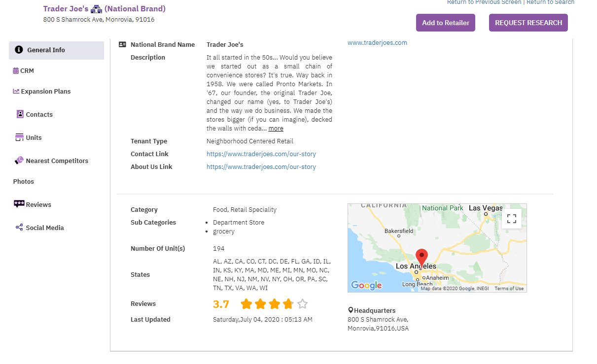This screenshot has height=364, width=597.
Task: Open the Contact Link URL
Action: pyautogui.click(x=261, y=154)
